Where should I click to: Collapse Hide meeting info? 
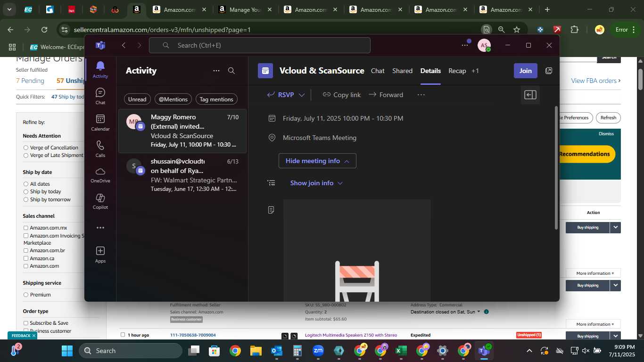[x=317, y=161]
